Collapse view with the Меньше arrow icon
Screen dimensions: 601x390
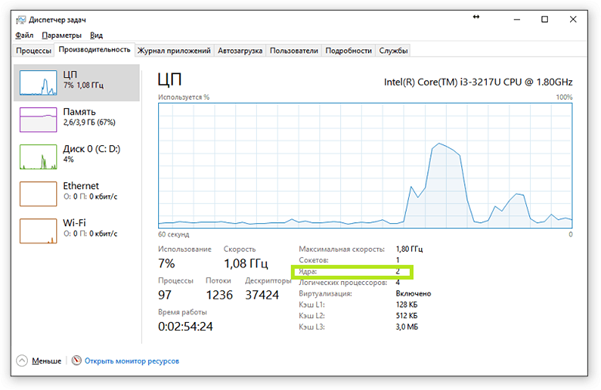[22, 361]
